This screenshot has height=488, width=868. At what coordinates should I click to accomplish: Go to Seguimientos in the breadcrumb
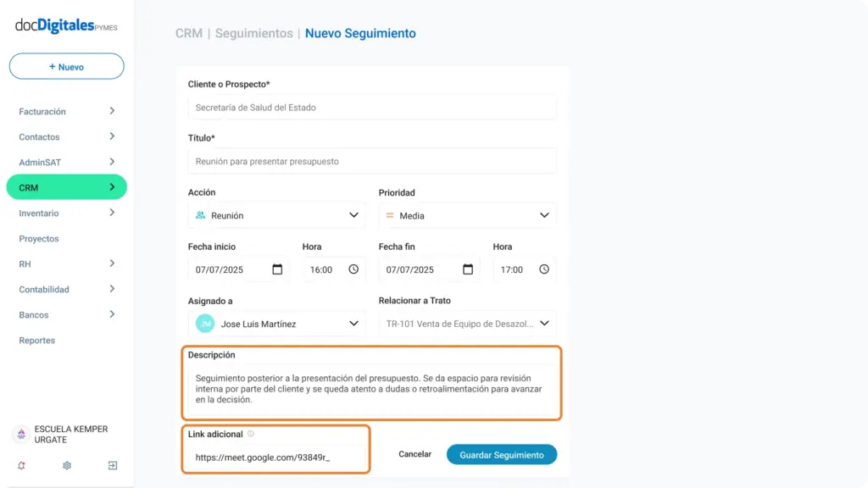pyautogui.click(x=254, y=33)
